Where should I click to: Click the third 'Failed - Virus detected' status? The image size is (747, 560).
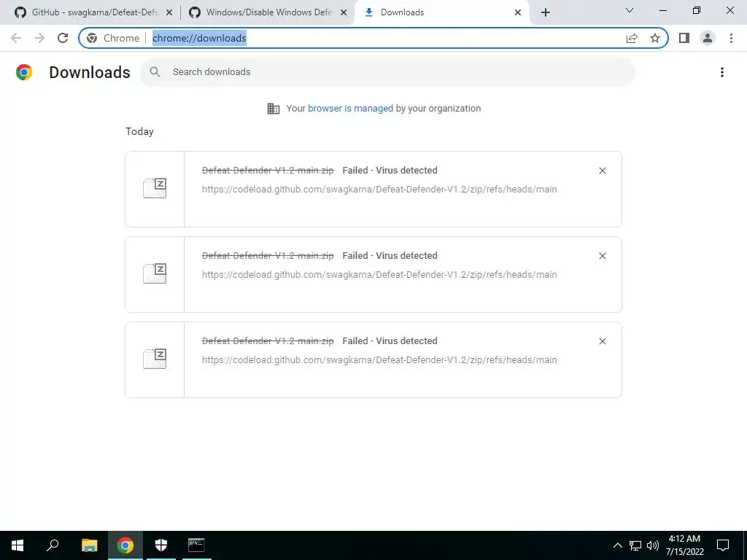(390, 341)
